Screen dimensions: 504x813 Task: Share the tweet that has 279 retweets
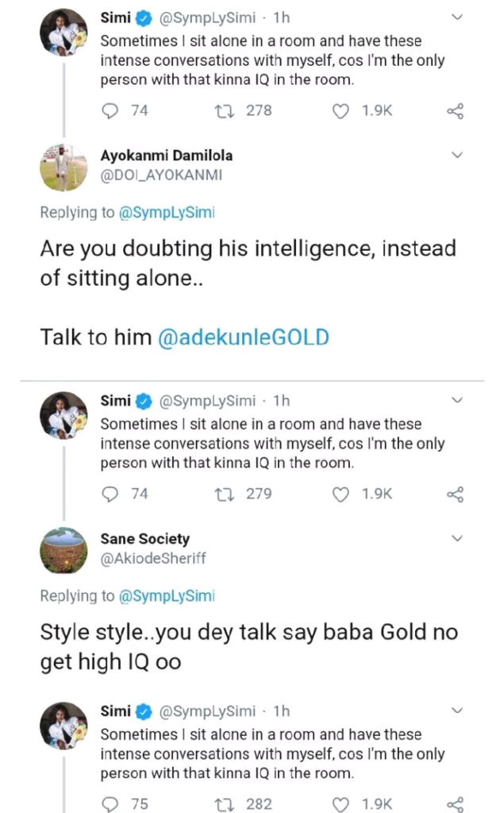pos(456,494)
